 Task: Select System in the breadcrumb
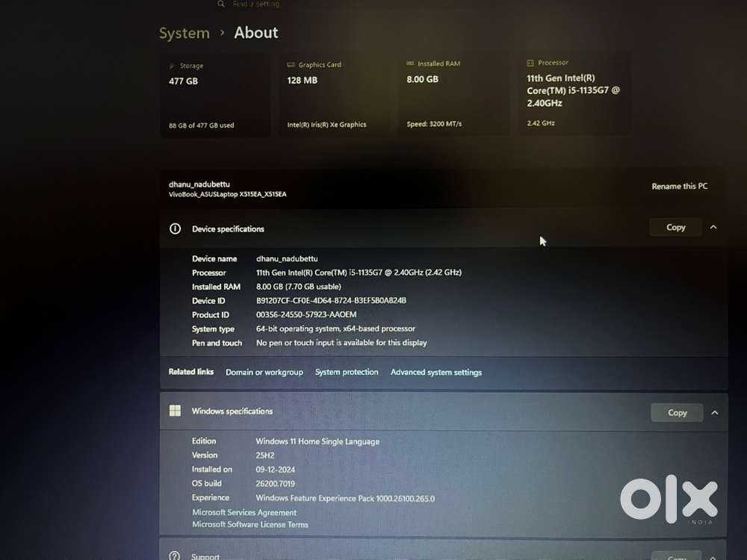[184, 33]
